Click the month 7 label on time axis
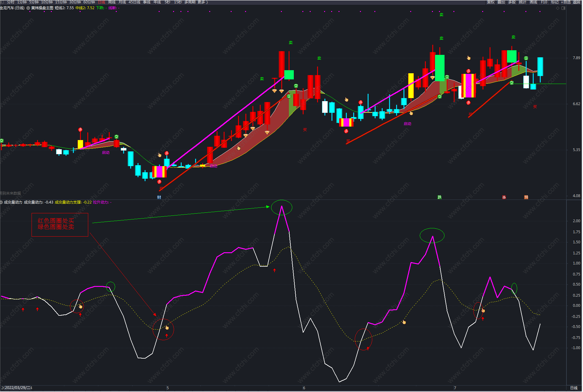The width and height of the screenshot is (583, 392). point(455,388)
